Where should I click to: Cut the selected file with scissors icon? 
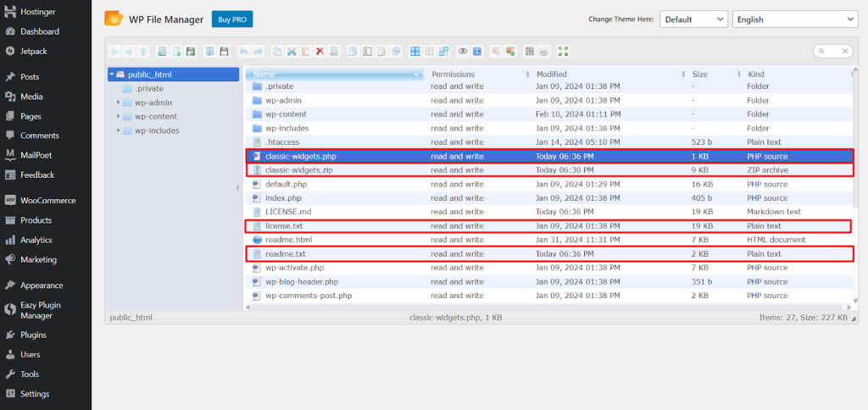tap(292, 52)
